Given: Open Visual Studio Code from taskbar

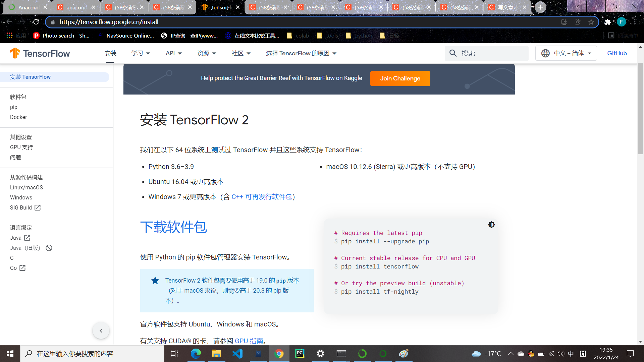Looking at the screenshot, I should pos(237,354).
